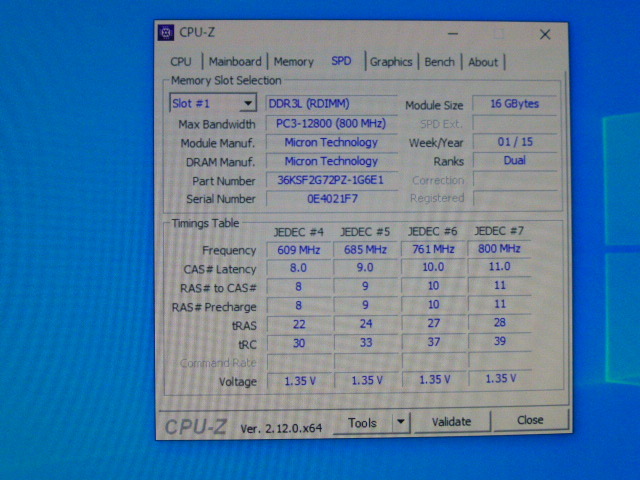Click the JEDEC #4 voltage 1.35 V
The height and width of the screenshot is (480, 640).
click(x=300, y=381)
